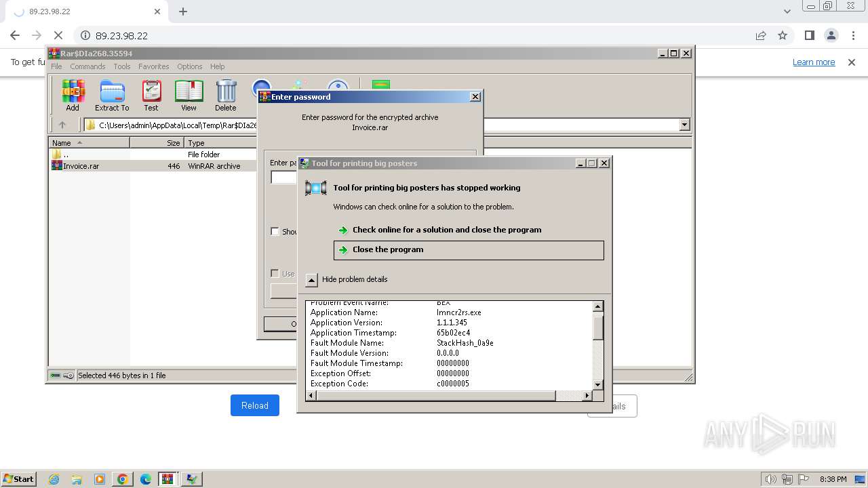The image size is (868, 488).
Task: Open File Explorer from taskbar
Action: click(77, 479)
